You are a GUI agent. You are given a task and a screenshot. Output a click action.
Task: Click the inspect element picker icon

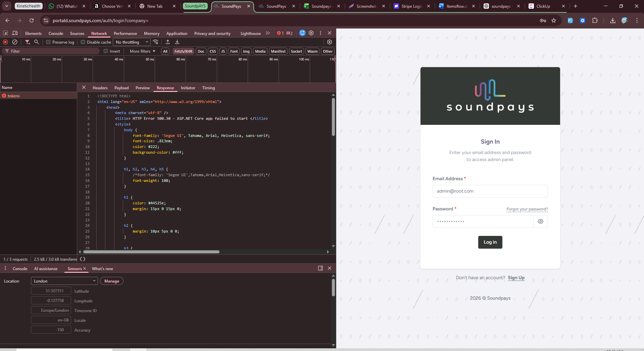click(x=5, y=33)
